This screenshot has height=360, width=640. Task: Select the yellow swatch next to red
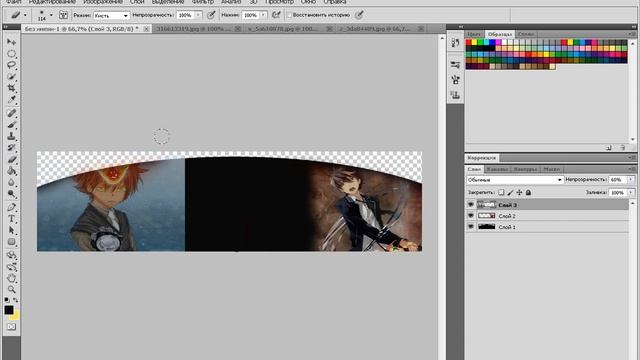(x=474, y=42)
